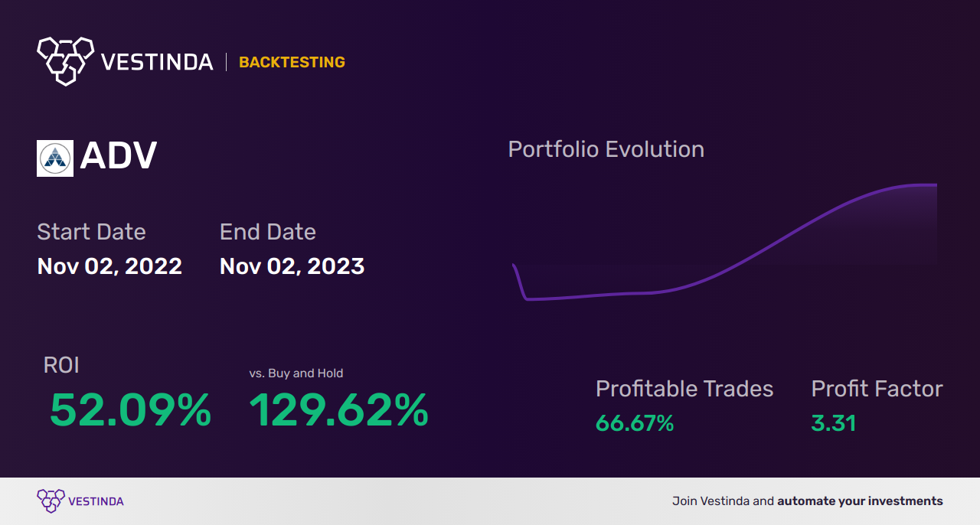Click the Vestinda hexagon logo in header
Viewport: 980px width, 525px height.
(65, 60)
